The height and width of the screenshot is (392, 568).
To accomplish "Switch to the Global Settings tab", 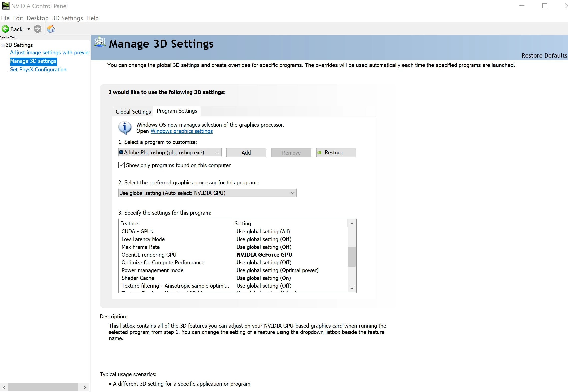I will pyautogui.click(x=133, y=112).
